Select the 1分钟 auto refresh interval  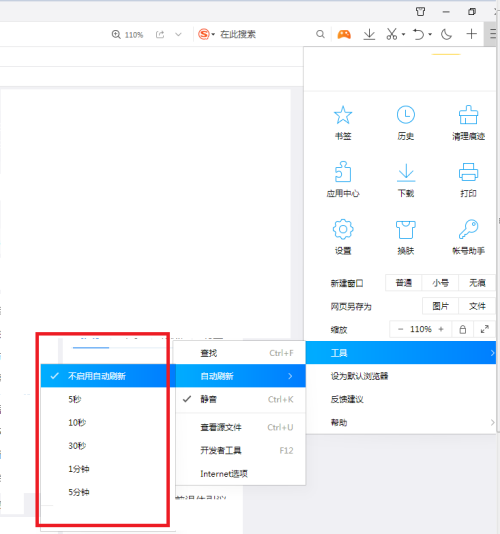point(104,469)
